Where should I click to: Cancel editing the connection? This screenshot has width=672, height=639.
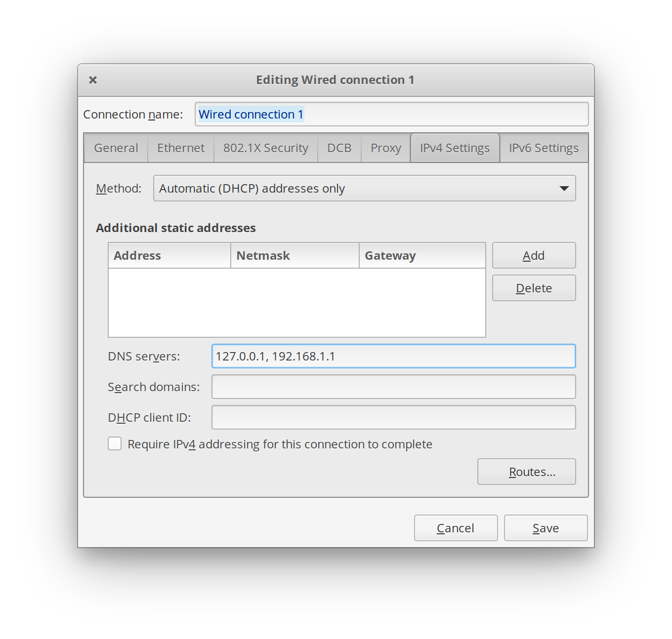[x=456, y=528]
